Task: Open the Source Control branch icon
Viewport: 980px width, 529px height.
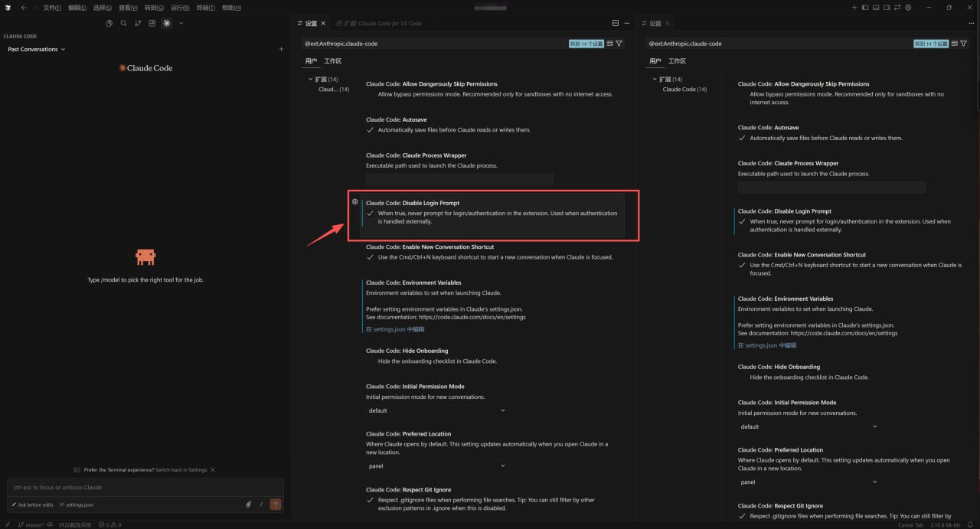Action: 138,23
